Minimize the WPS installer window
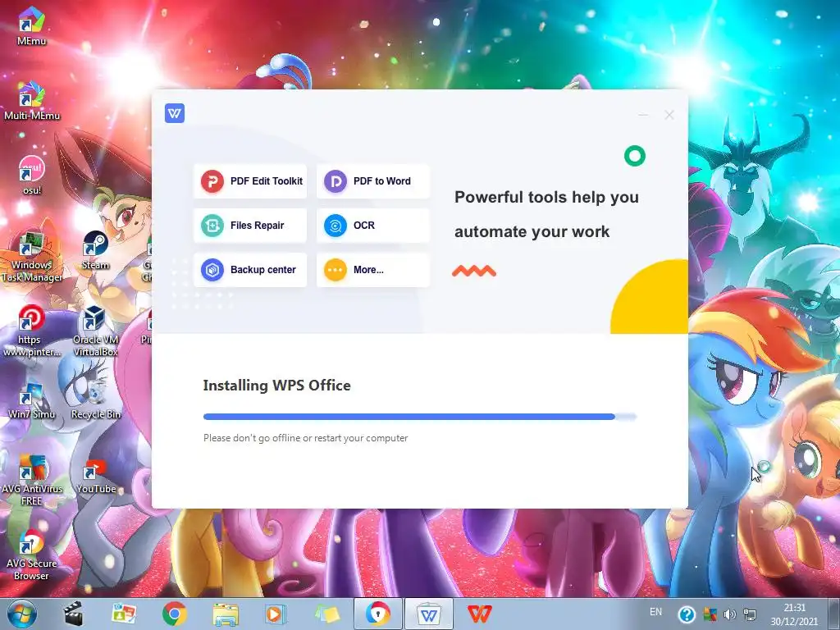 pyautogui.click(x=643, y=115)
